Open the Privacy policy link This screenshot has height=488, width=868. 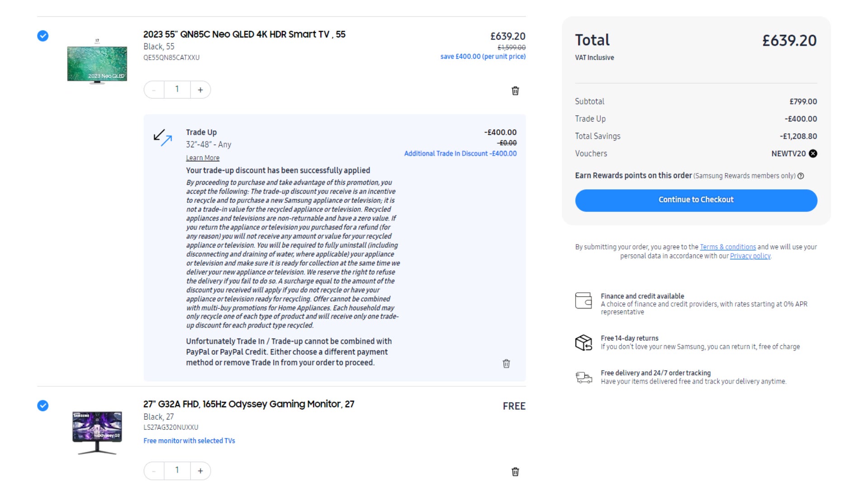click(x=750, y=256)
